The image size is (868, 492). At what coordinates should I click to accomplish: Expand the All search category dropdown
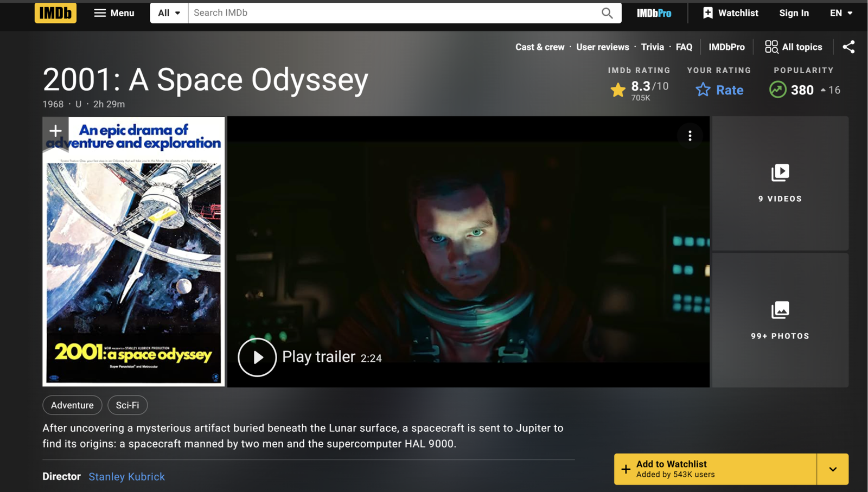tap(169, 13)
